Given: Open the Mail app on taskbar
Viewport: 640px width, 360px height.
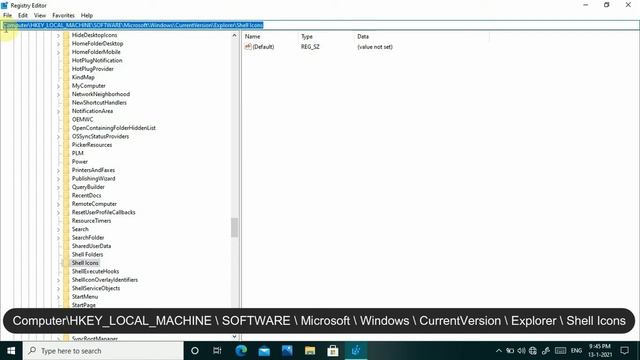Looking at the screenshot, I should pos(264,351).
